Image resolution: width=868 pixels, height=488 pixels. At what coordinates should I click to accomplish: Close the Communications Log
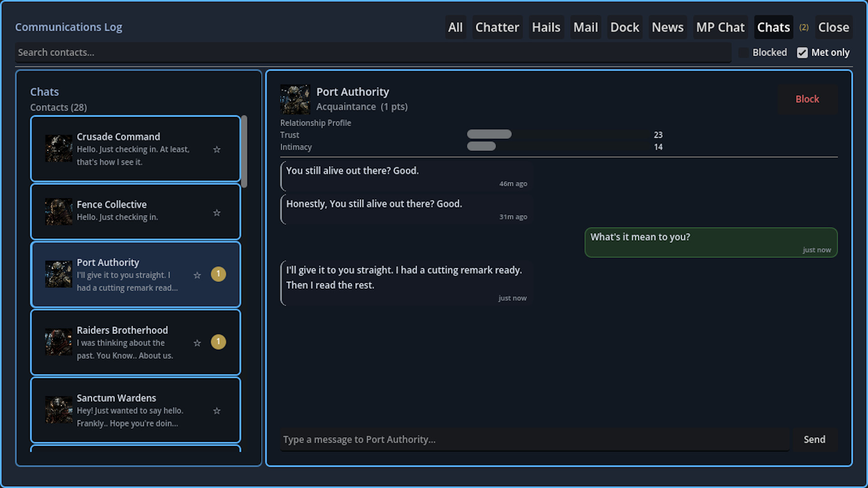click(x=834, y=27)
